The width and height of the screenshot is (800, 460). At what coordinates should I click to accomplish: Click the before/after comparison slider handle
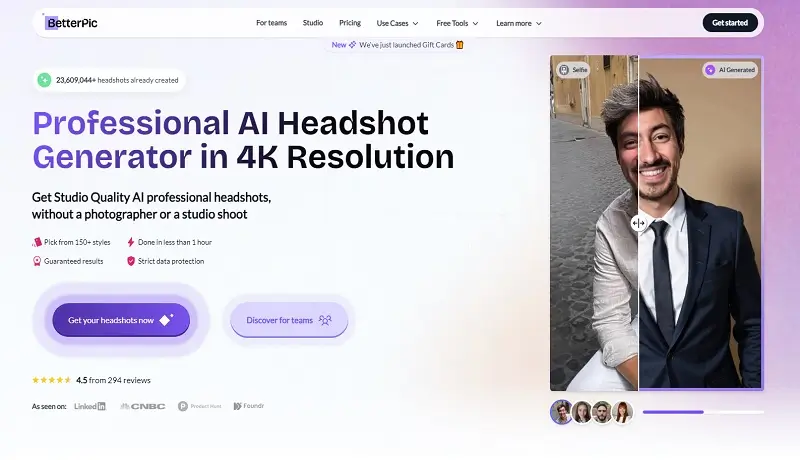click(x=639, y=223)
